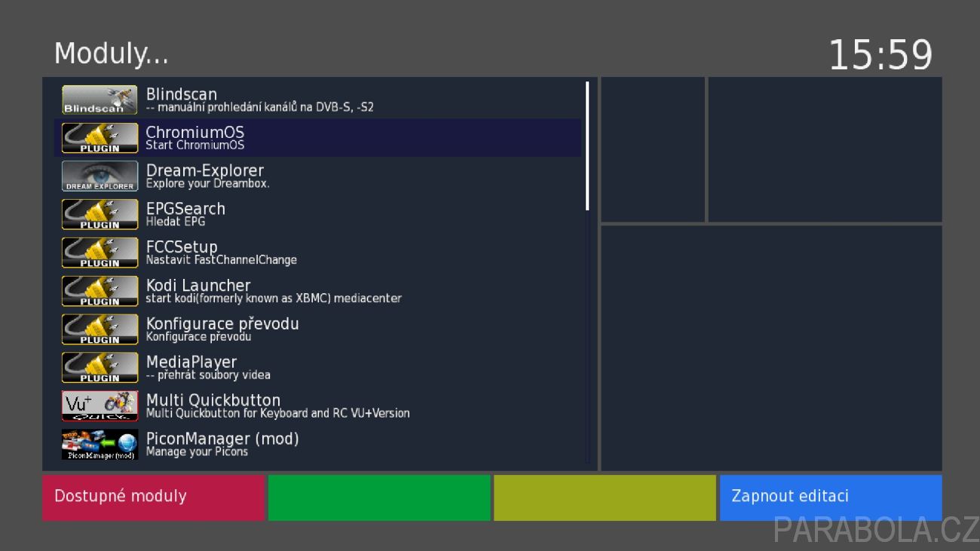Image resolution: width=980 pixels, height=551 pixels.
Task: Click 'Multi Quickbutton for Keyboard' description
Action: (278, 413)
